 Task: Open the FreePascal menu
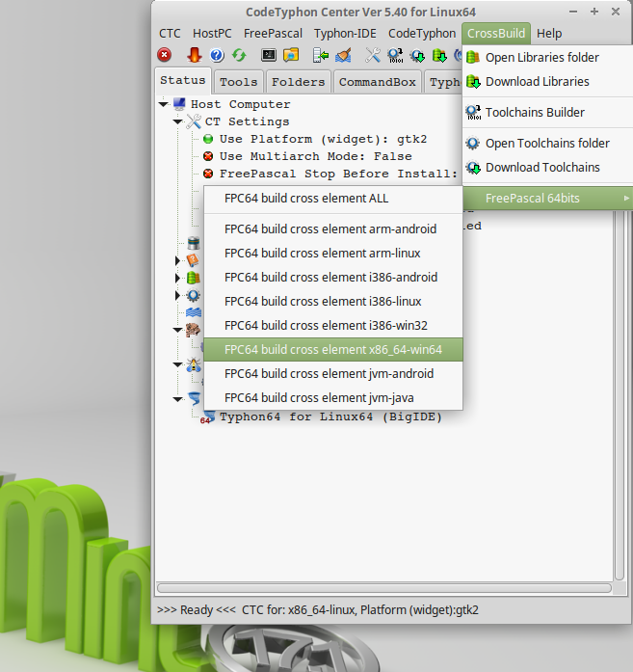click(273, 34)
